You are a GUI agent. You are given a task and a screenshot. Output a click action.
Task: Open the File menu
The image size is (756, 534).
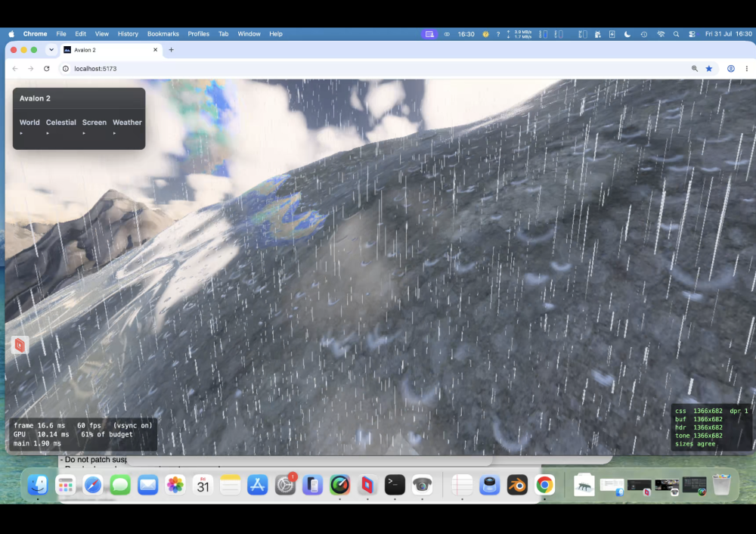[61, 34]
